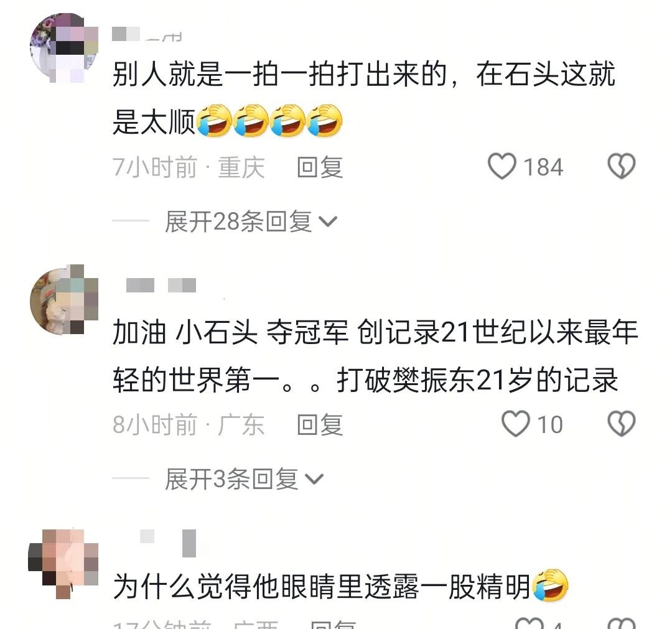Tap first commenter's blurred username
Screen dimensions: 672x629
click(147, 34)
